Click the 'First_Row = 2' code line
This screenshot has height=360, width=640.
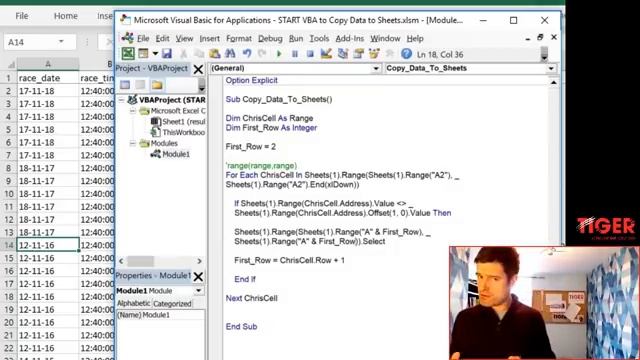pyautogui.click(x=251, y=147)
